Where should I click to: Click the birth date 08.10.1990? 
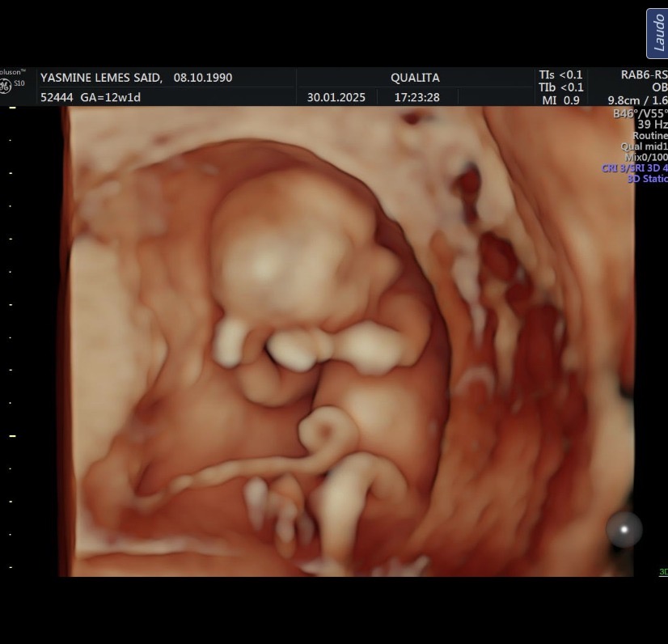[203, 78]
